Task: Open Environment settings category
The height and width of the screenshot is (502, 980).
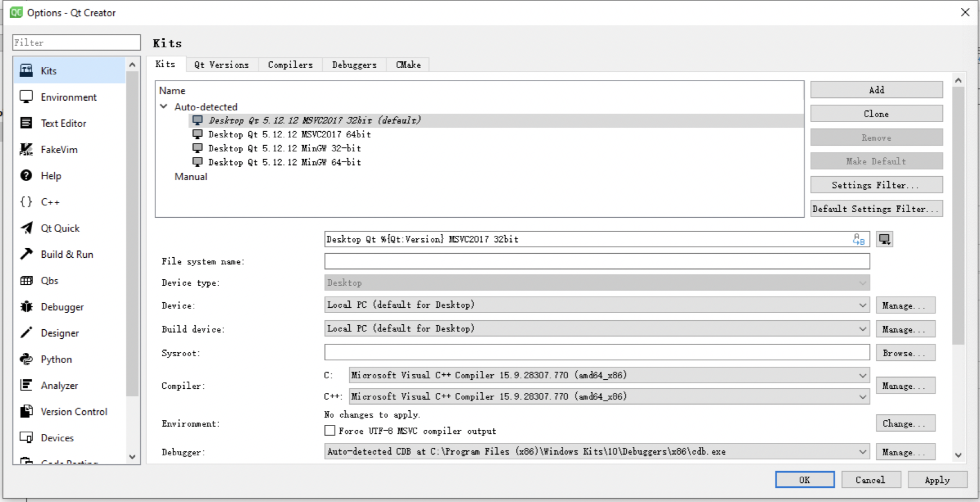Action: click(x=69, y=97)
